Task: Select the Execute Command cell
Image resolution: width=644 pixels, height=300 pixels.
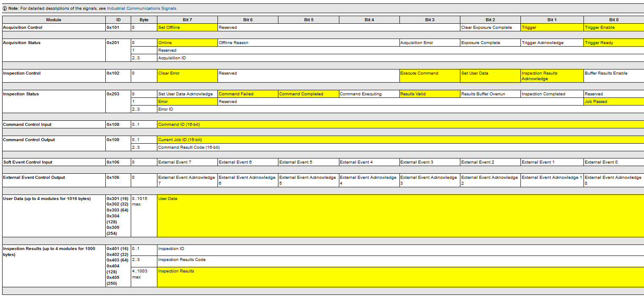Action: click(x=430, y=76)
